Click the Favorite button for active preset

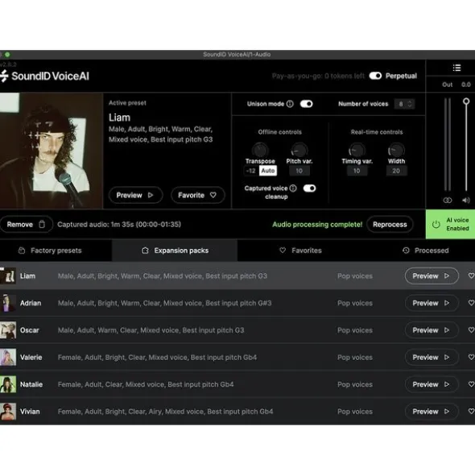coord(197,195)
